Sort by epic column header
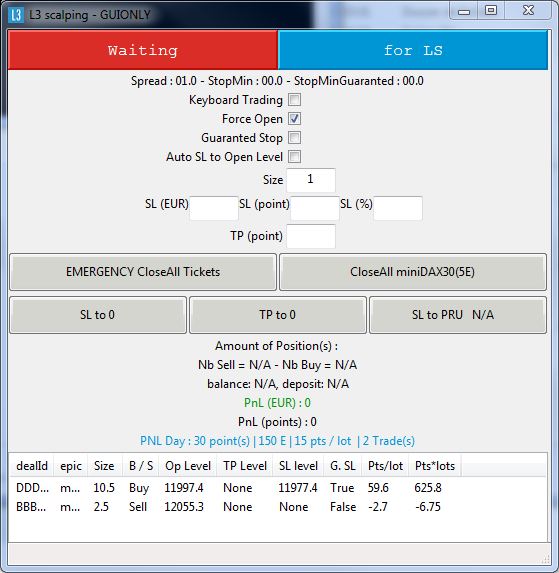 pos(71,466)
